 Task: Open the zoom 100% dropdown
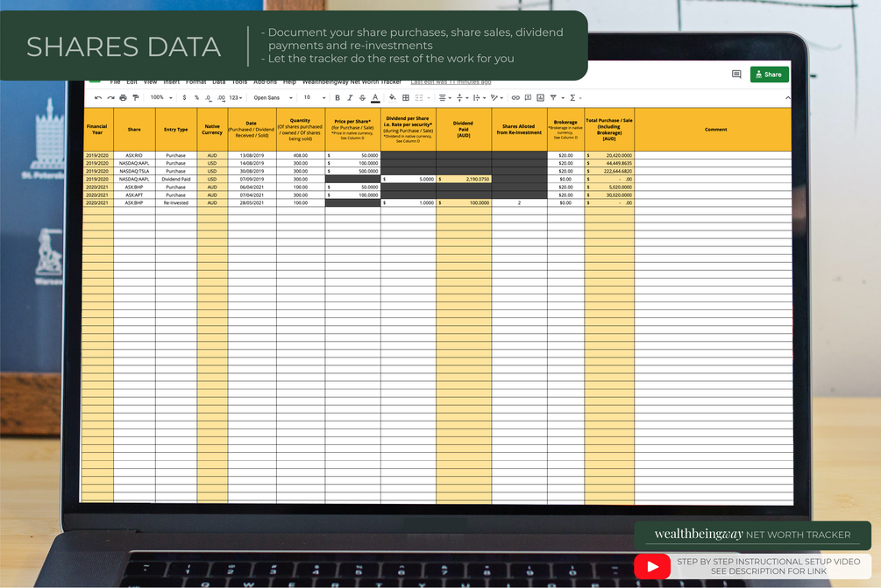(x=161, y=98)
